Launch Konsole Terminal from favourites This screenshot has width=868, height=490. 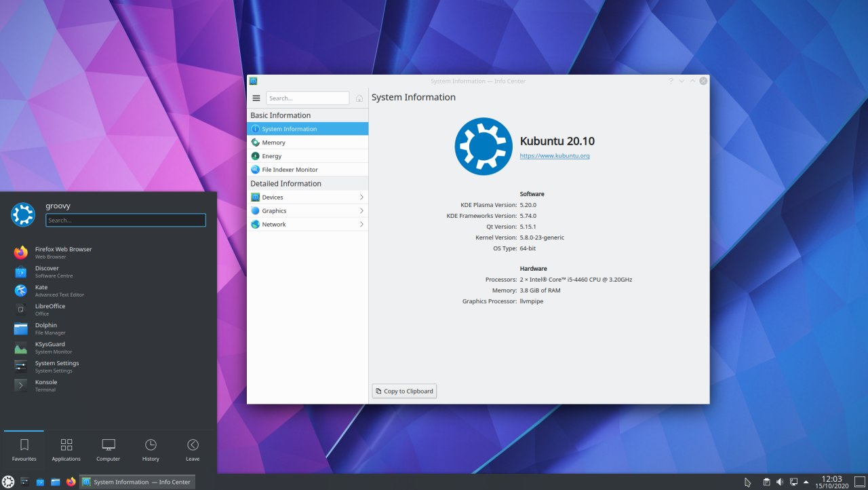pos(108,385)
